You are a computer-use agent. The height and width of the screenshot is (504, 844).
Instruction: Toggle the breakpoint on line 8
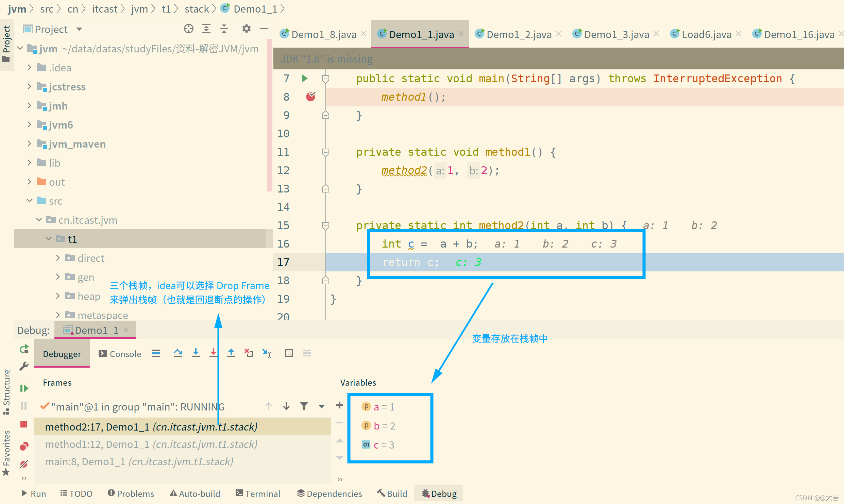pos(311,97)
